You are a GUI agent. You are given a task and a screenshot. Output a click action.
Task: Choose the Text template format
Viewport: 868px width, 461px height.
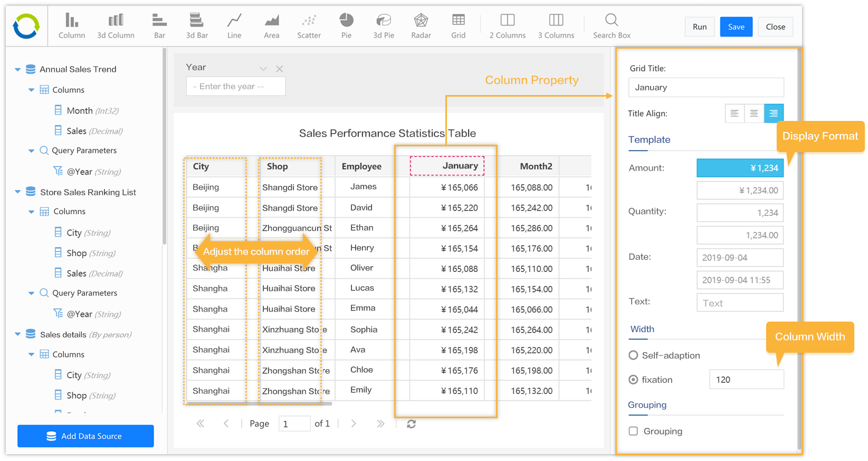click(x=740, y=303)
